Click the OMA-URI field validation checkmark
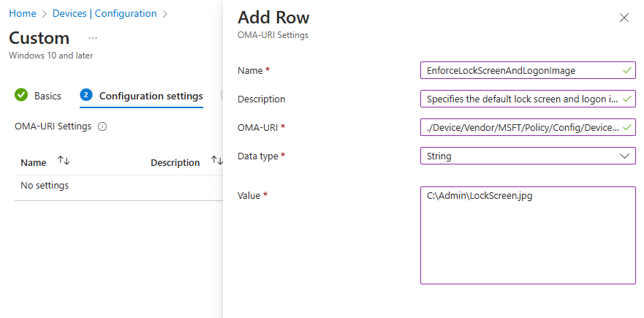This screenshot has height=318, width=644. click(x=626, y=127)
